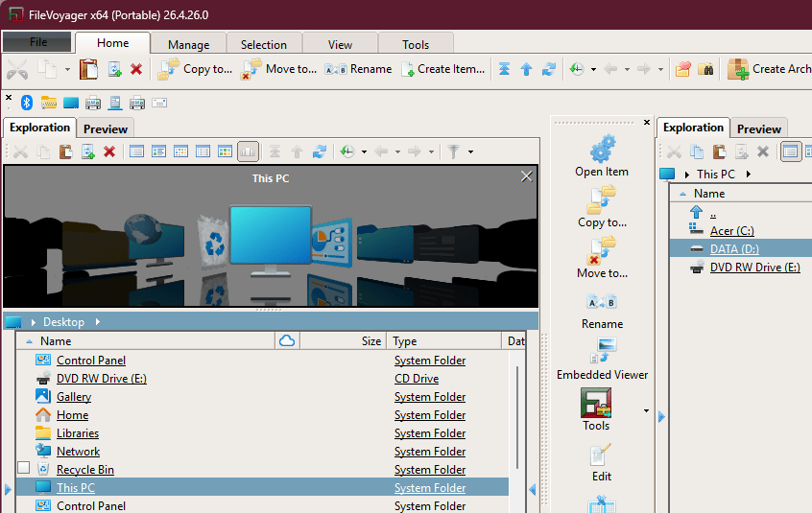The width and height of the screenshot is (812, 513).
Task: Open the Tools dropdown arrow in middle panel
Action: [646, 410]
